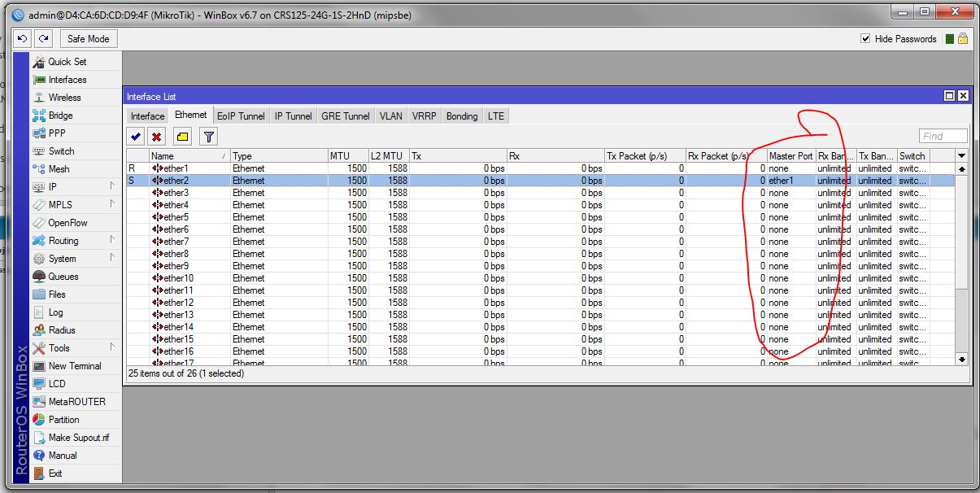Click the red X Disable button

[x=156, y=137]
